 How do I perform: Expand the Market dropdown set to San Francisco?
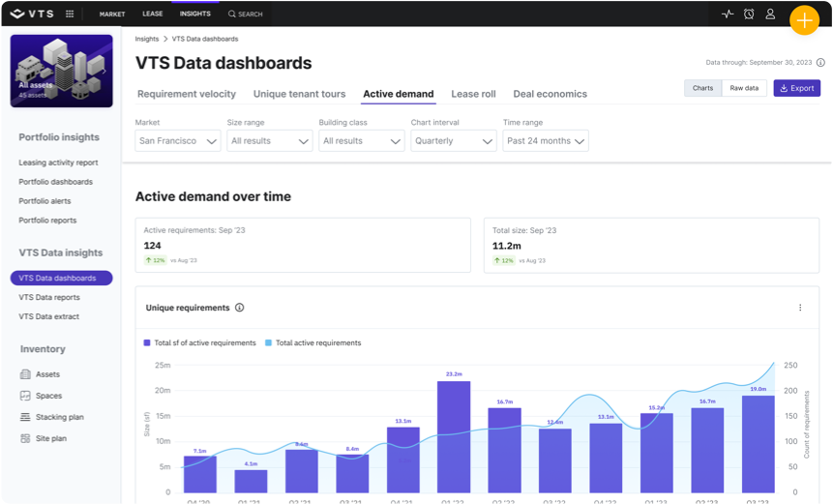(x=179, y=141)
